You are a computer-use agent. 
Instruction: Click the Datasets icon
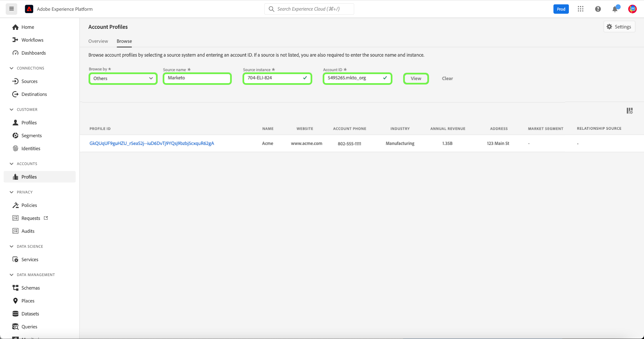pos(15,314)
